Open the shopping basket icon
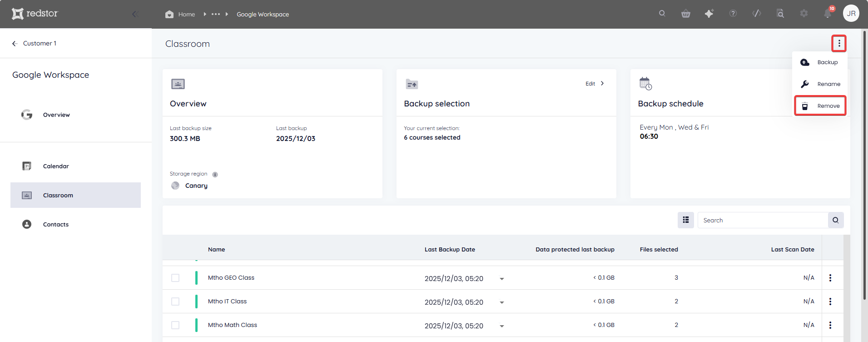 (x=686, y=14)
